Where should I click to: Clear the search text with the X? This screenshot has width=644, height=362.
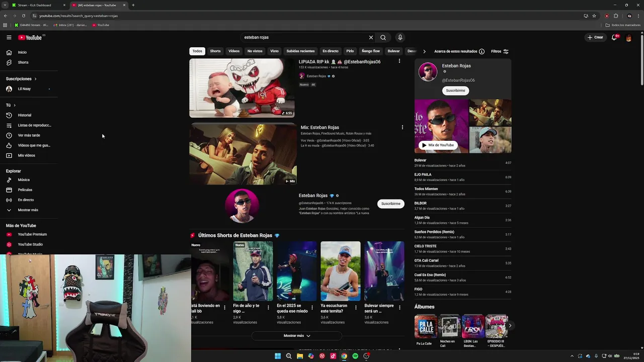(x=371, y=37)
